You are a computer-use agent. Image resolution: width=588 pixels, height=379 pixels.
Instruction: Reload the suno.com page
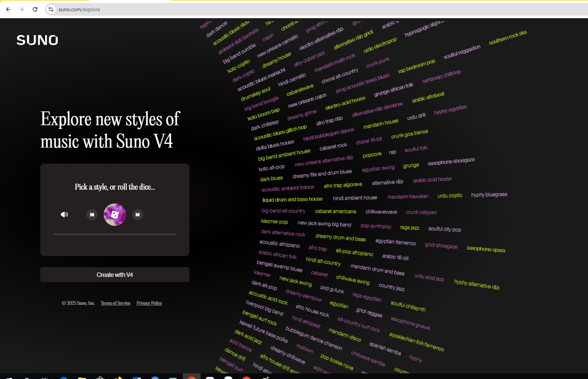[x=35, y=9]
